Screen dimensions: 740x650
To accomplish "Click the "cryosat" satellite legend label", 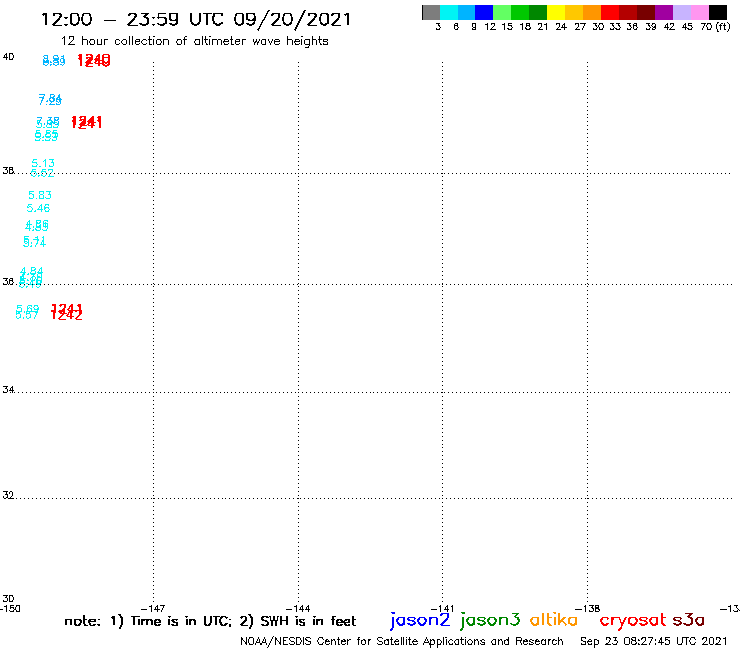I will (633, 620).
